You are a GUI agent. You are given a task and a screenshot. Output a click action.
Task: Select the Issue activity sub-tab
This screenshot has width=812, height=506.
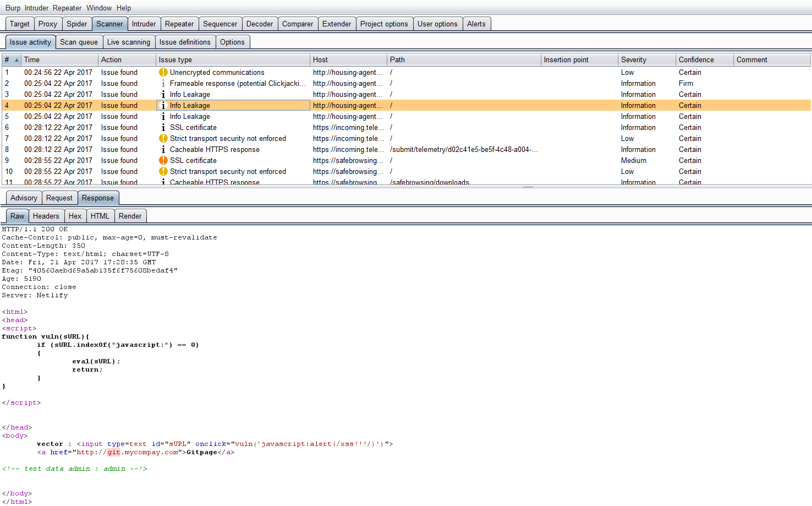point(30,42)
